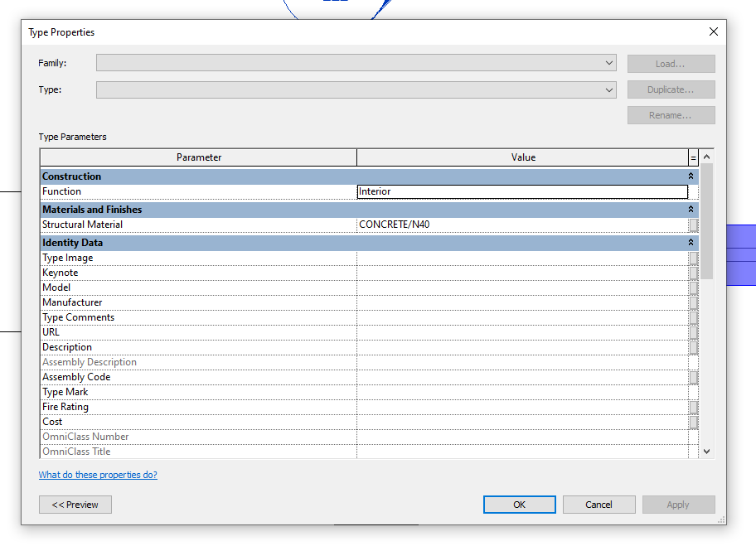Click the associate button for Description

[x=693, y=348]
